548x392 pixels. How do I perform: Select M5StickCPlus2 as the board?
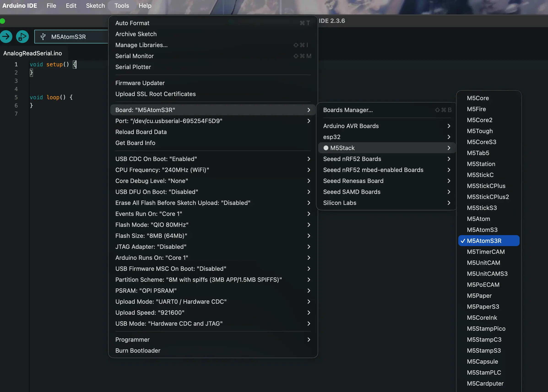pyautogui.click(x=488, y=197)
